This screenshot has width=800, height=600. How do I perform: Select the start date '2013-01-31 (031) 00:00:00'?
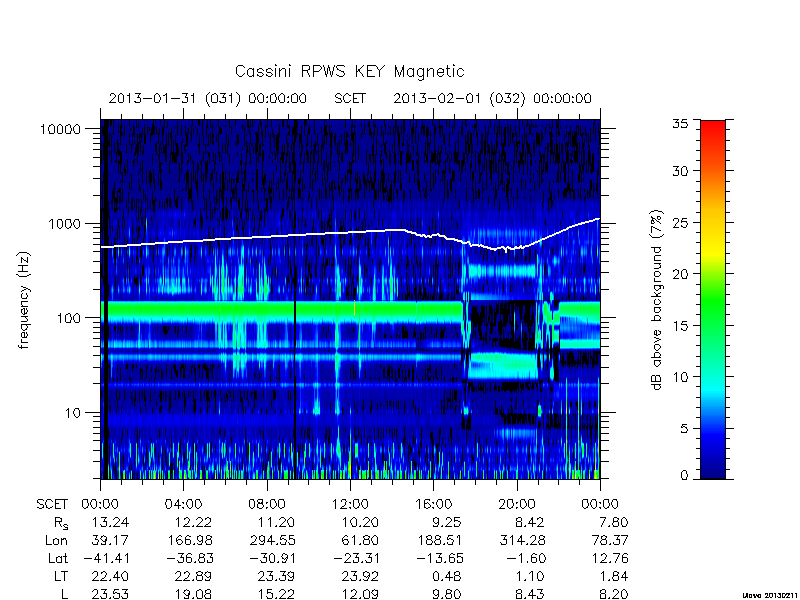pyautogui.click(x=208, y=98)
